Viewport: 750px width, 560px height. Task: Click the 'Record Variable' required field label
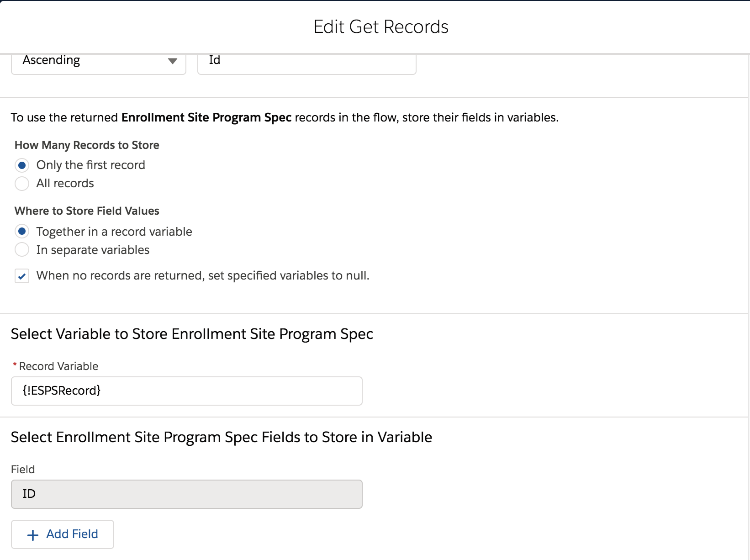click(x=58, y=366)
